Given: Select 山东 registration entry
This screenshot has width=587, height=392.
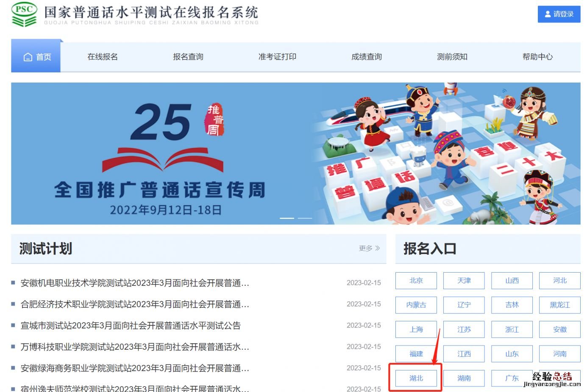Looking at the screenshot, I should (x=512, y=354).
